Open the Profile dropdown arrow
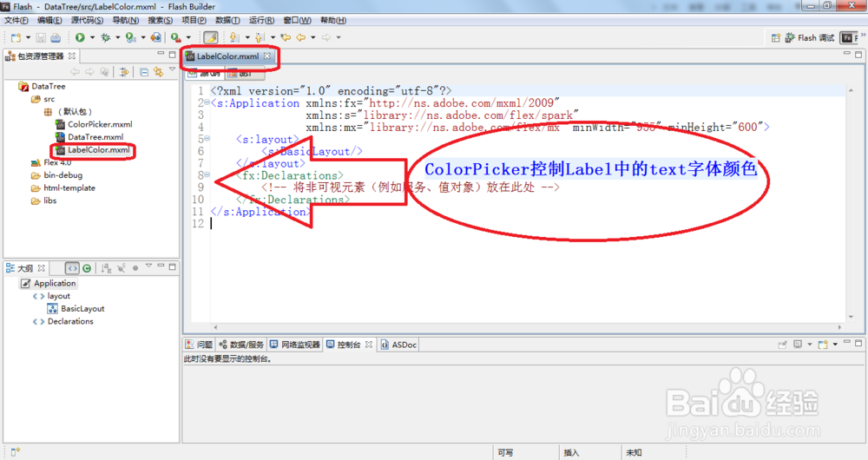 pos(143,37)
